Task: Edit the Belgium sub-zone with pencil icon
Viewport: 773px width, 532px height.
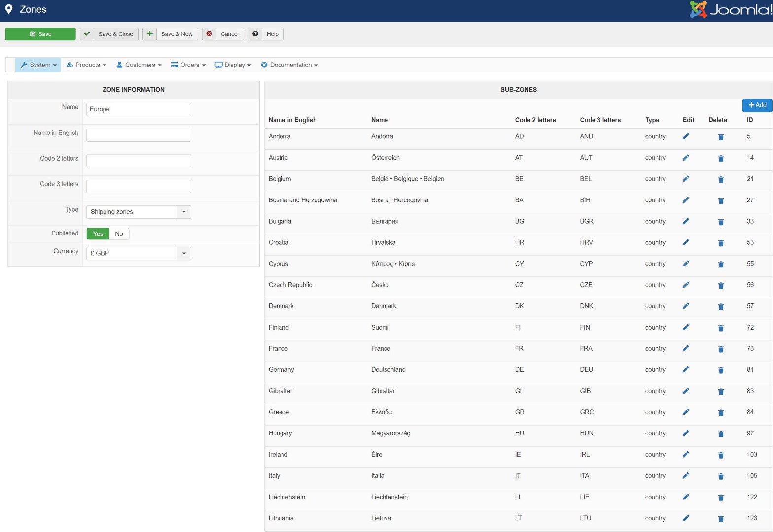Action: tap(685, 179)
